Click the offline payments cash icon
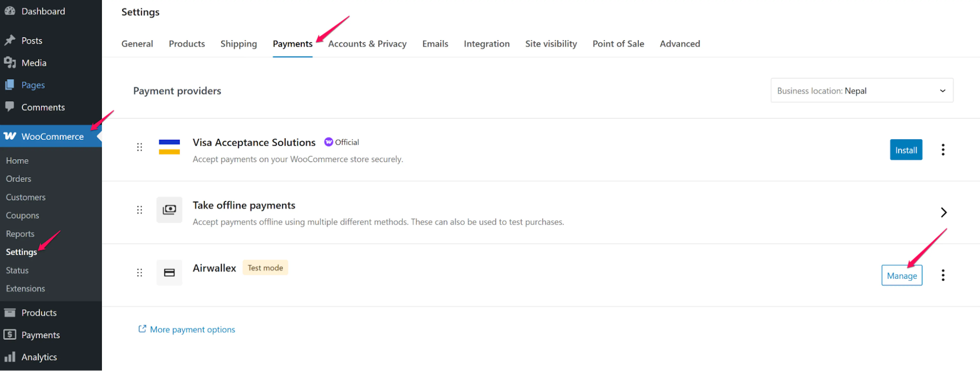The height and width of the screenshot is (371, 980). (x=169, y=210)
